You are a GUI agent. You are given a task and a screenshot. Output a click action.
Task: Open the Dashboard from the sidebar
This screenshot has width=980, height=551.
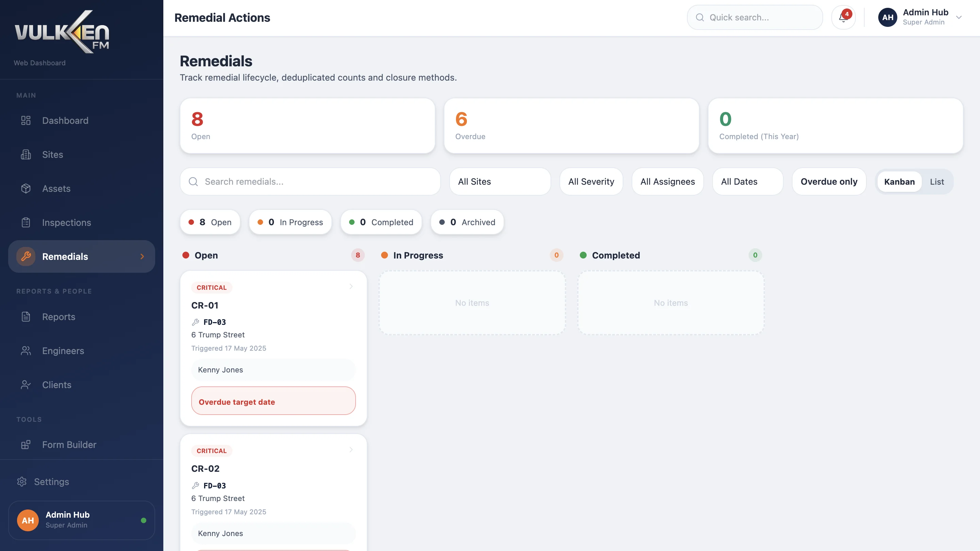click(65, 120)
